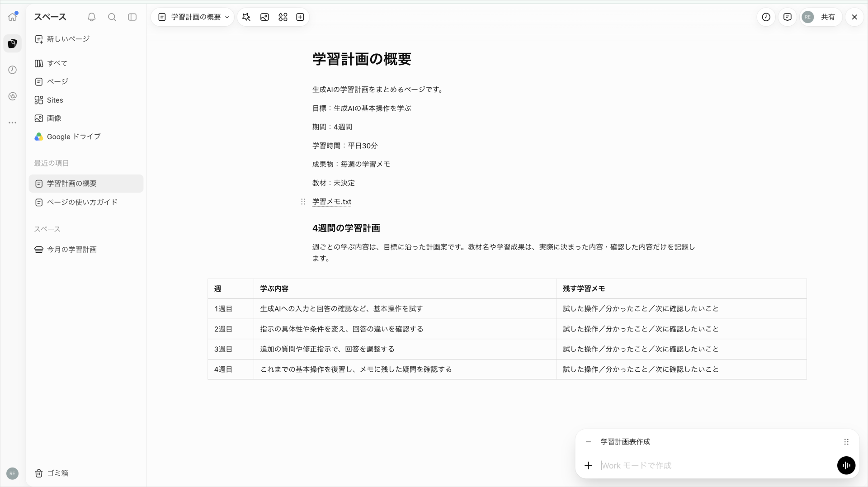Click the RE avatar beside 共有

point(808,17)
